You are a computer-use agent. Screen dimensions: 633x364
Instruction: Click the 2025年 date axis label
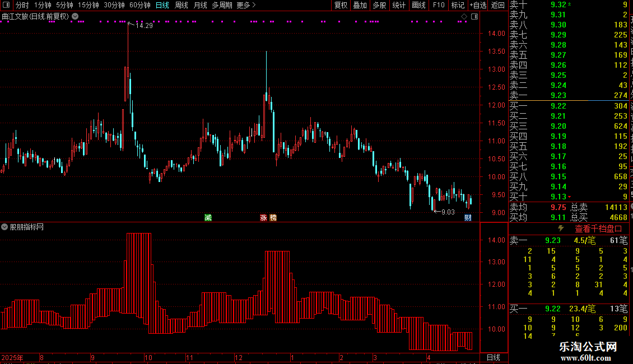point(12,357)
